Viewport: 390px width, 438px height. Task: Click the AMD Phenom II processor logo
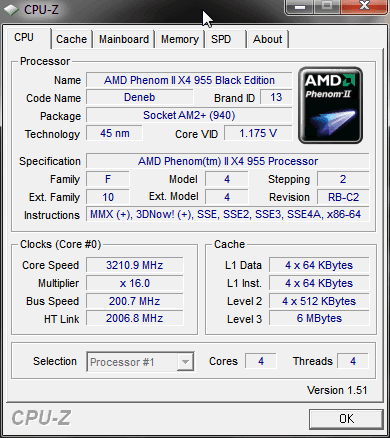[x=330, y=105]
